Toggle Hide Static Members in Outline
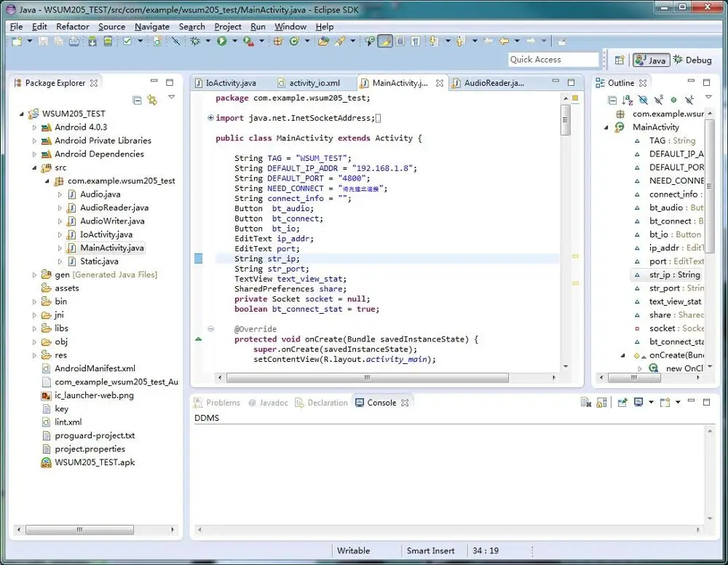 tap(658, 100)
